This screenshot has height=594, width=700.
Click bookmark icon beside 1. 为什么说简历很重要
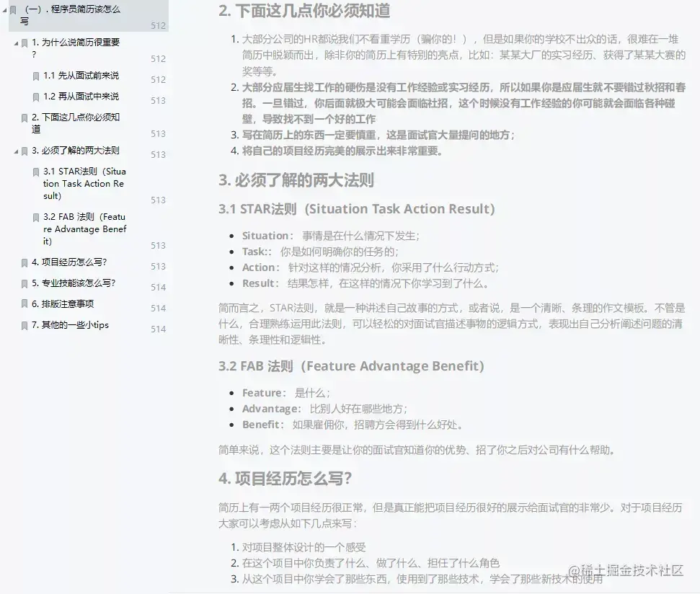(25, 43)
